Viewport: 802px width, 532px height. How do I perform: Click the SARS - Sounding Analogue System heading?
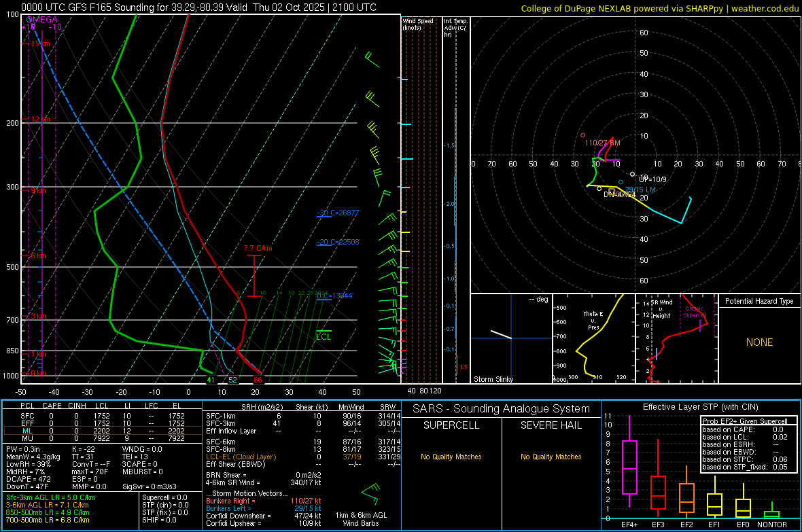tap(502, 409)
